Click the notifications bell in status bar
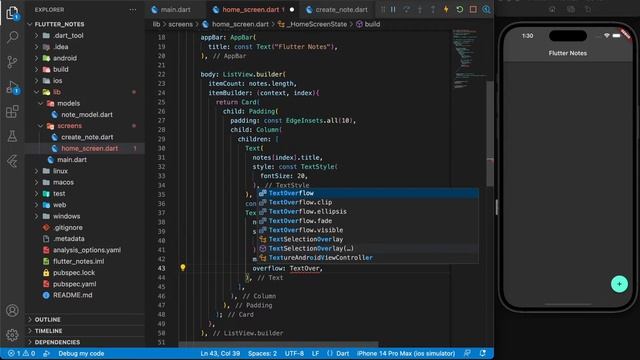 coord(483,353)
